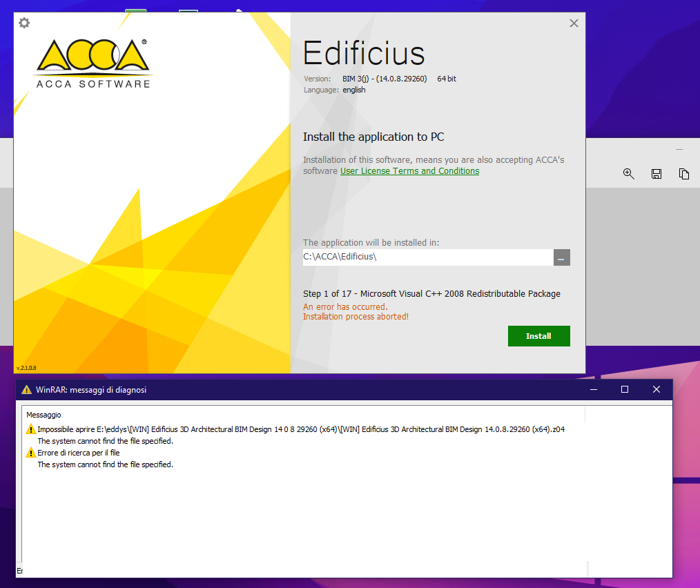The height and width of the screenshot is (588, 700).
Task: Open the installer settings gear icon
Action: [24, 23]
